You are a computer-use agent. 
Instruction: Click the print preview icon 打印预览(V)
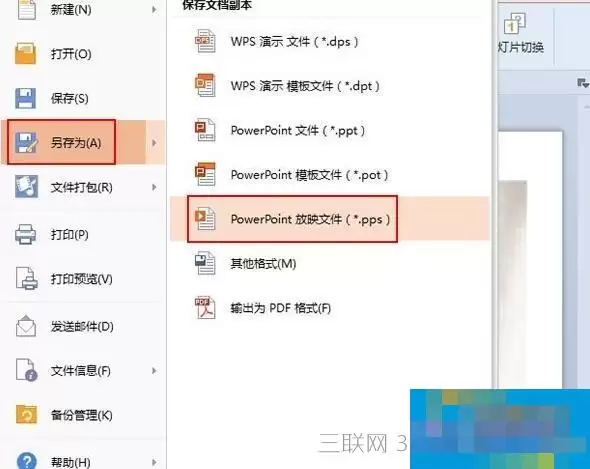click(26, 278)
